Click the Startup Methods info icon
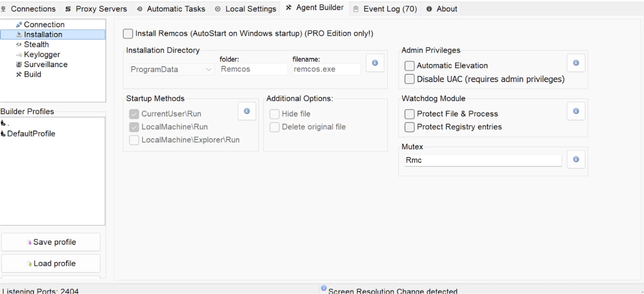 246,111
